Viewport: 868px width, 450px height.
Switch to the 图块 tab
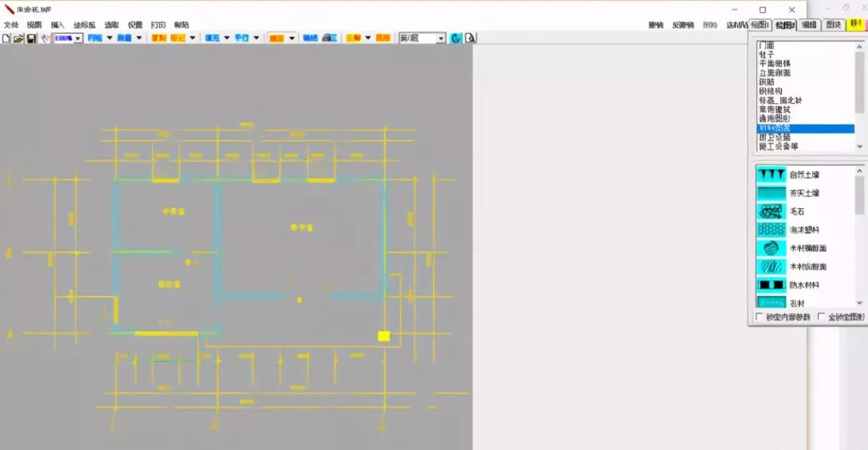[x=833, y=25]
